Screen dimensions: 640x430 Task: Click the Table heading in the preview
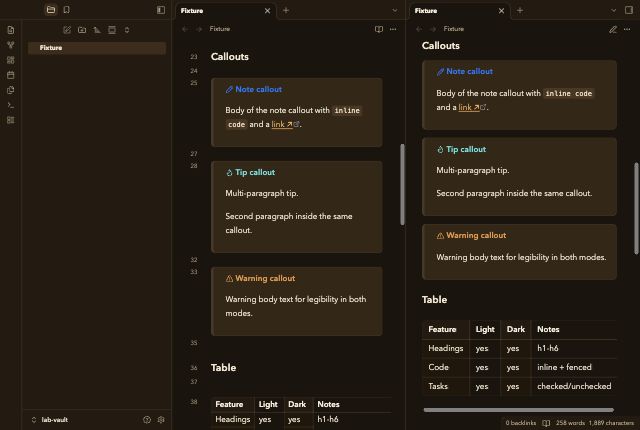[x=434, y=299]
